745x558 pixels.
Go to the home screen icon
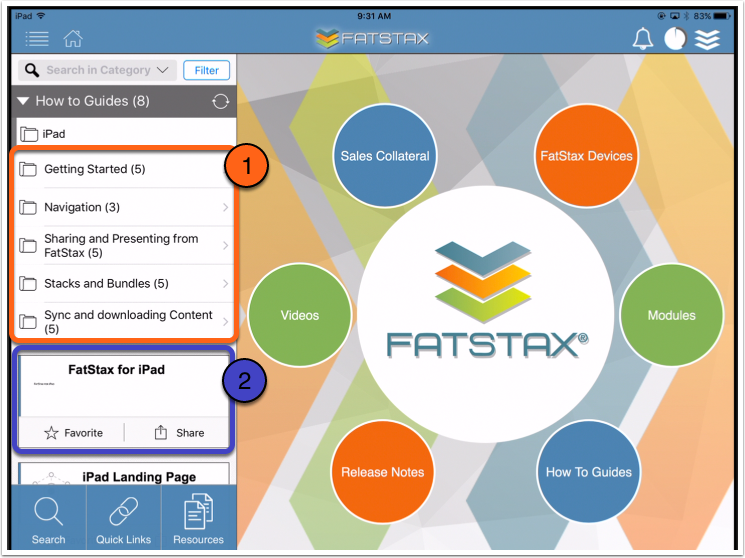[x=73, y=38]
